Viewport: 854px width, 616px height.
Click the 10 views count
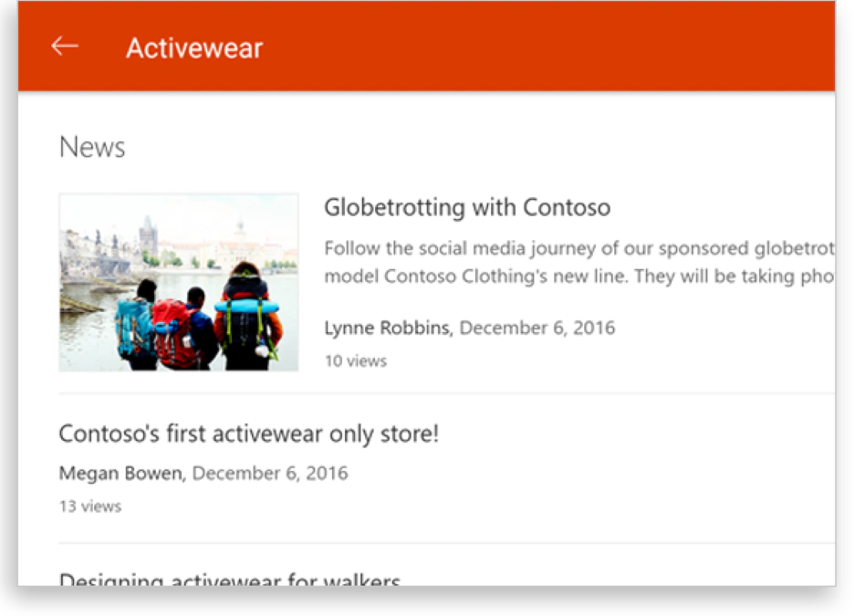(x=355, y=360)
